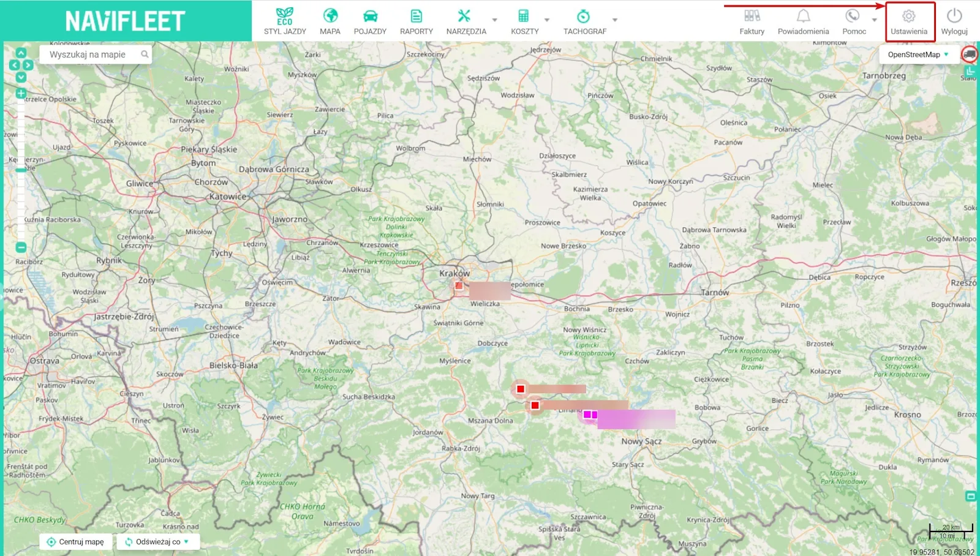This screenshot has width=980, height=556.
Task: Click the Centruj mapę button
Action: pos(76,542)
